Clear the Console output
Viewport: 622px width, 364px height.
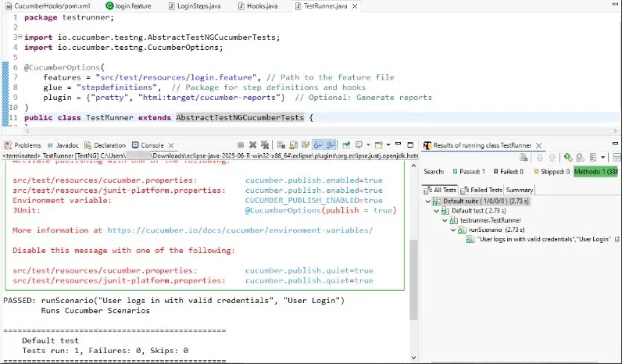[281, 145]
